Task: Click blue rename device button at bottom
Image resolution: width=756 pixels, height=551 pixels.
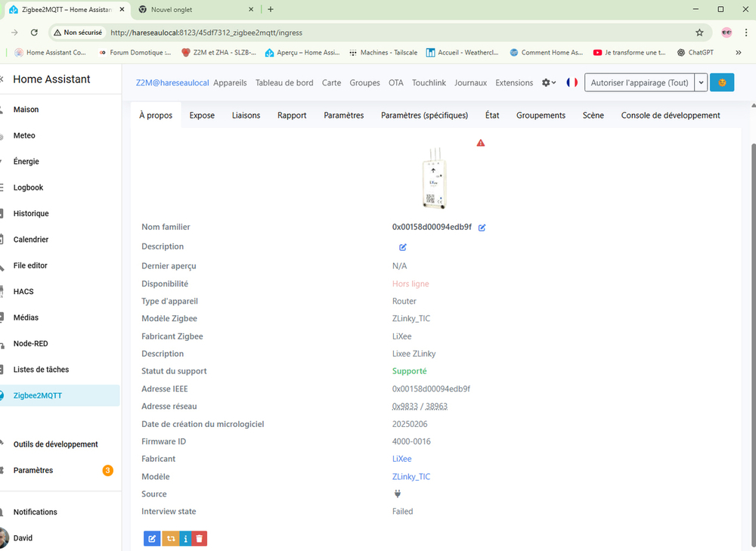Action: coord(152,538)
